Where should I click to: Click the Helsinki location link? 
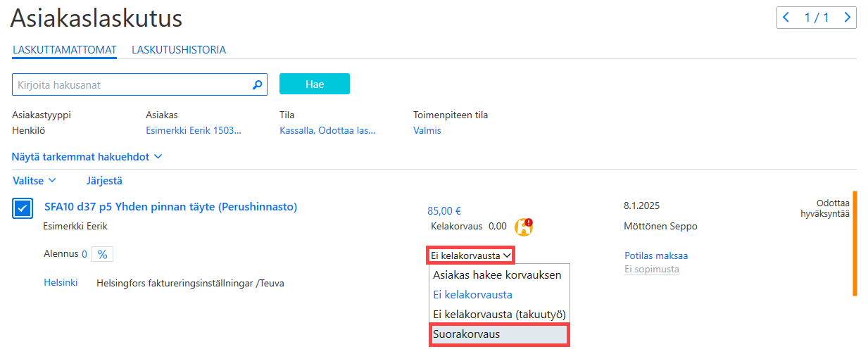(x=61, y=283)
